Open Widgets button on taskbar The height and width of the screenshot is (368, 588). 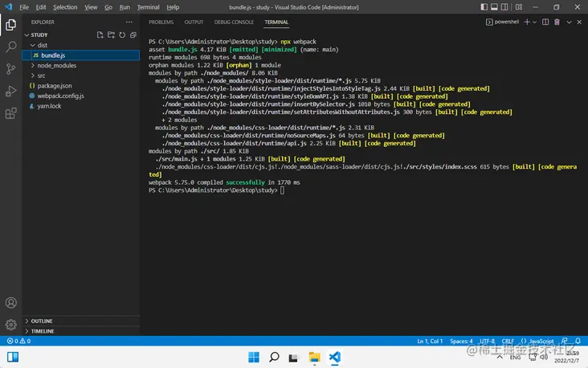(13, 357)
